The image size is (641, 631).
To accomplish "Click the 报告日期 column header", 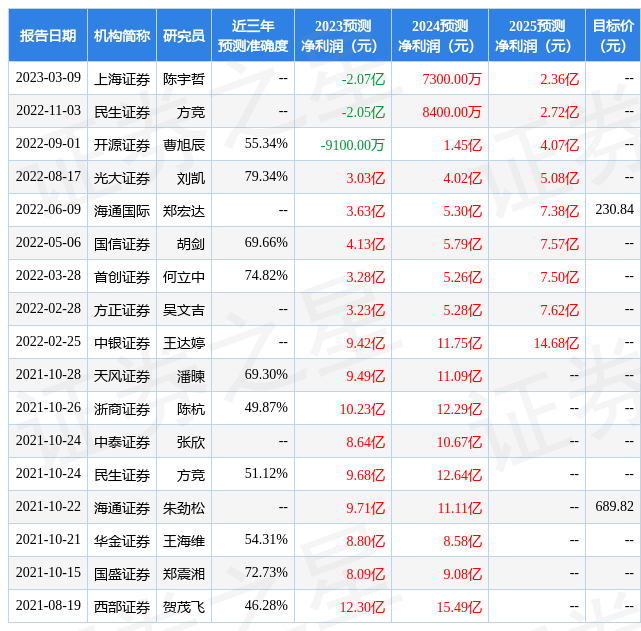I will 48,36.
